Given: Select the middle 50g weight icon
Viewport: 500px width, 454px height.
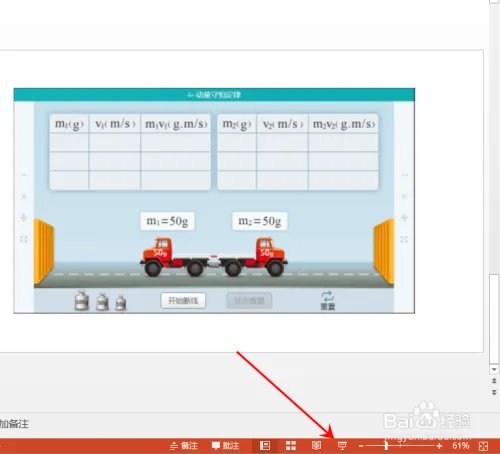Looking at the screenshot, I should [102, 302].
